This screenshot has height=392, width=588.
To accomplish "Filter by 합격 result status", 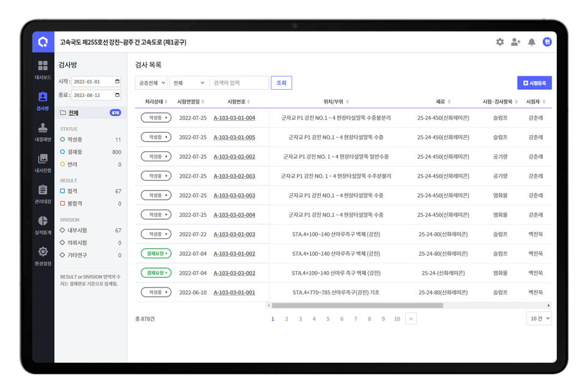I will point(73,191).
